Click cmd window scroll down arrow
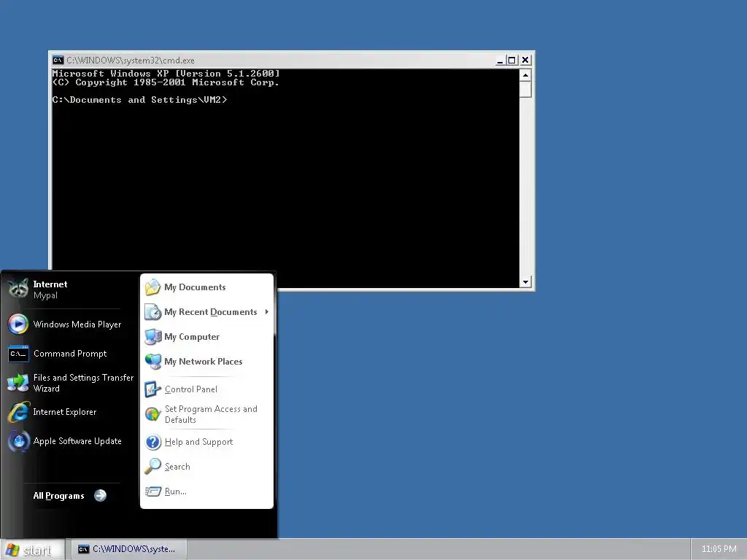This screenshot has height=560, width=747. pos(525,282)
